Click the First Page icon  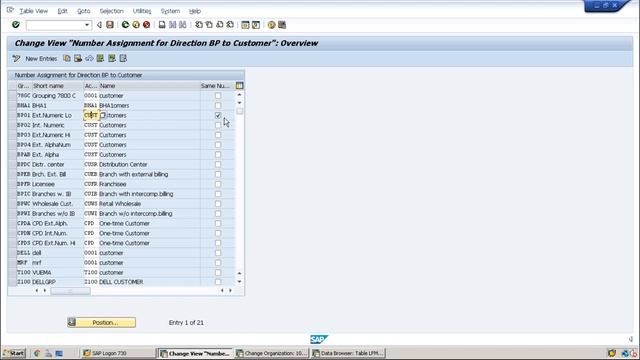199,25
